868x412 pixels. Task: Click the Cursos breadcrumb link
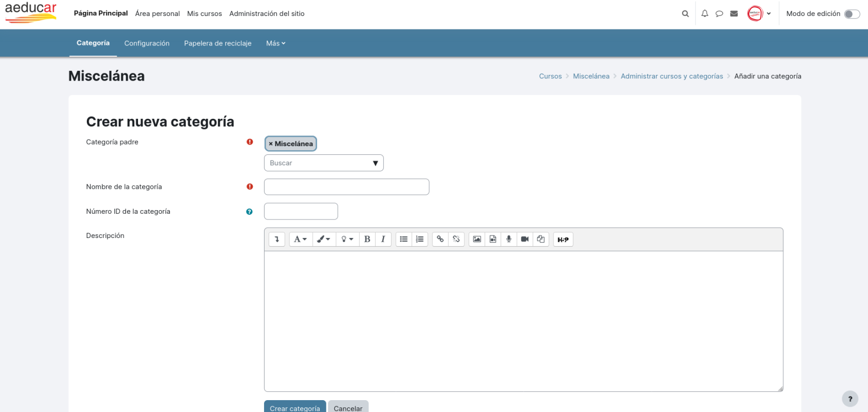(550, 76)
